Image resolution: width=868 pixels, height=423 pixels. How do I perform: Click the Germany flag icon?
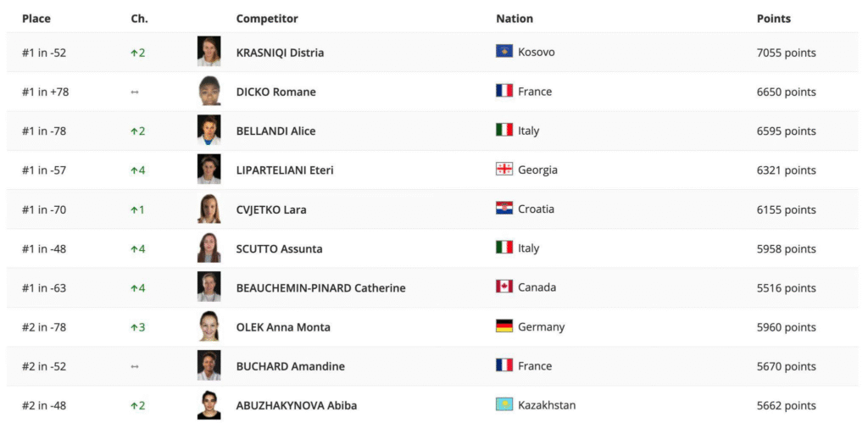tap(504, 326)
